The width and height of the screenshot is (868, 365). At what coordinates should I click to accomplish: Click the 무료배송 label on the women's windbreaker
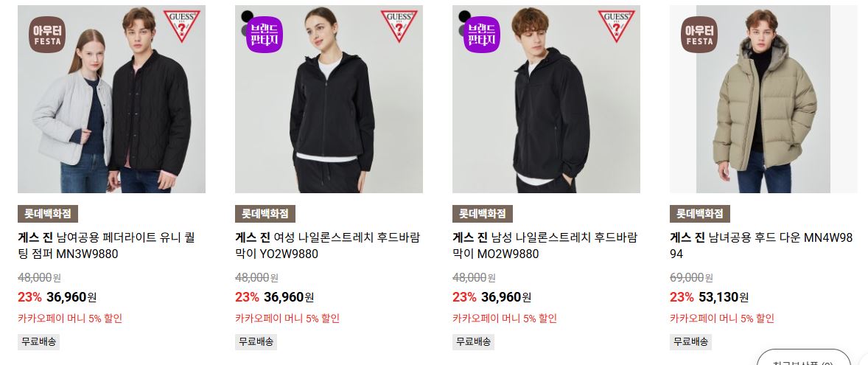coord(256,341)
